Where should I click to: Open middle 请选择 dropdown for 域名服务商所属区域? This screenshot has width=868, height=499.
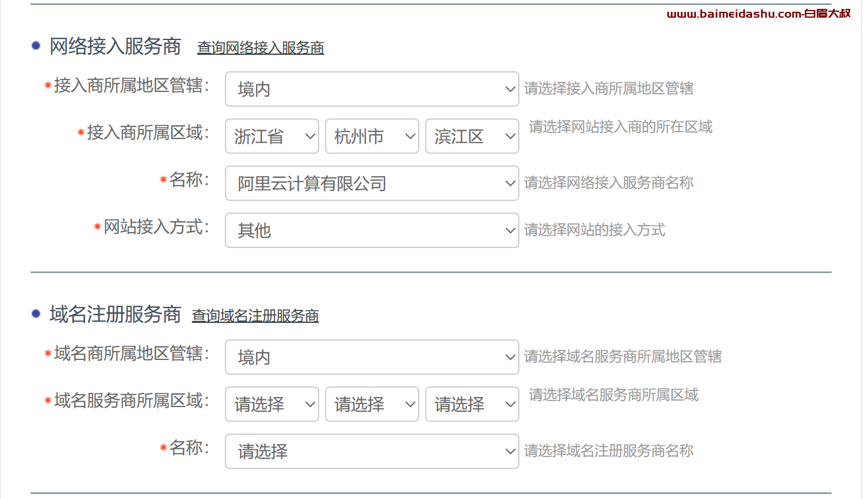pyautogui.click(x=372, y=404)
